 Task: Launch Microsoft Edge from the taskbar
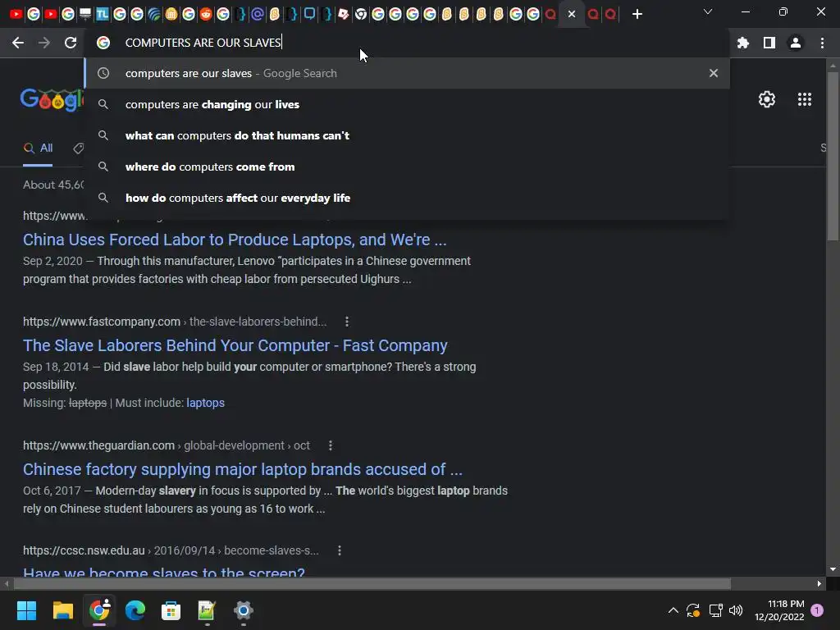(x=135, y=610)
